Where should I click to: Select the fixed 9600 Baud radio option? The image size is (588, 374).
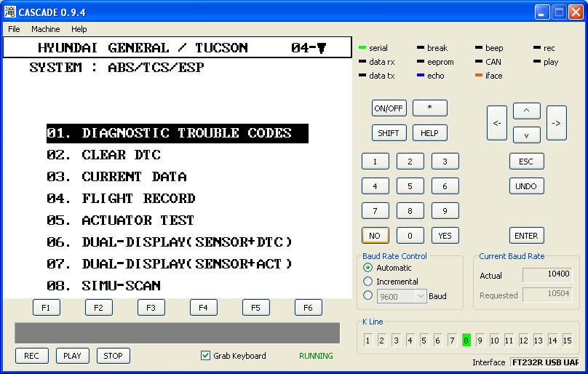[x=368, y=295]
